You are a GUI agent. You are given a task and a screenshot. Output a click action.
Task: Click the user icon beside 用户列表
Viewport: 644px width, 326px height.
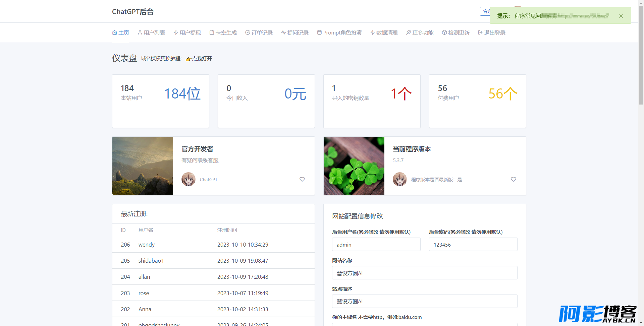140,32
